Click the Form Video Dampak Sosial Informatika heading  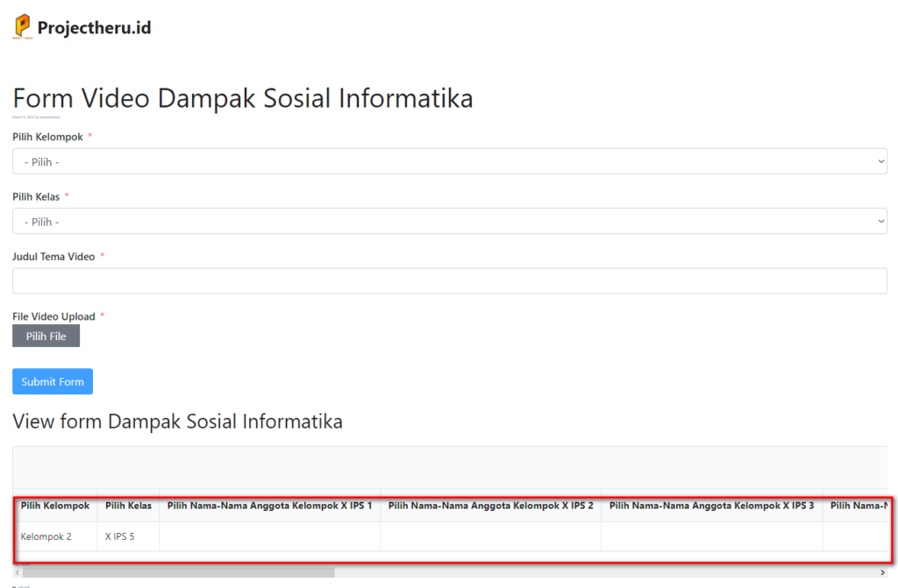[243, 97]
